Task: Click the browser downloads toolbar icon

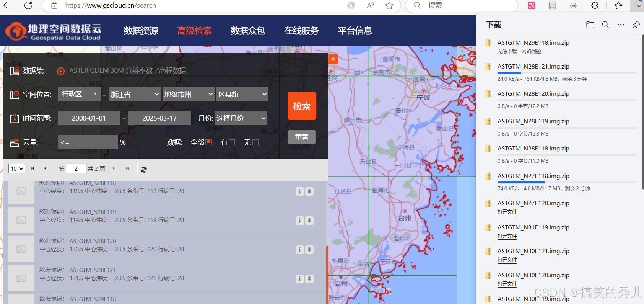Action: 639,5
